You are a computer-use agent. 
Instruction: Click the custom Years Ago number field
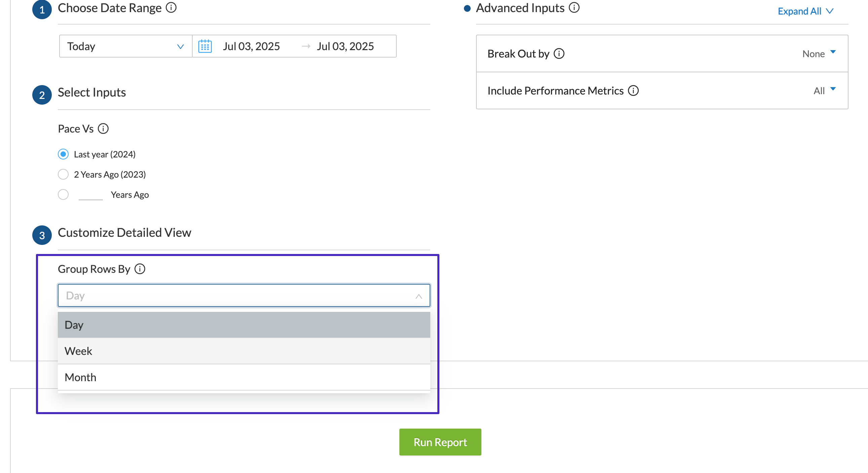coord(90,195)
